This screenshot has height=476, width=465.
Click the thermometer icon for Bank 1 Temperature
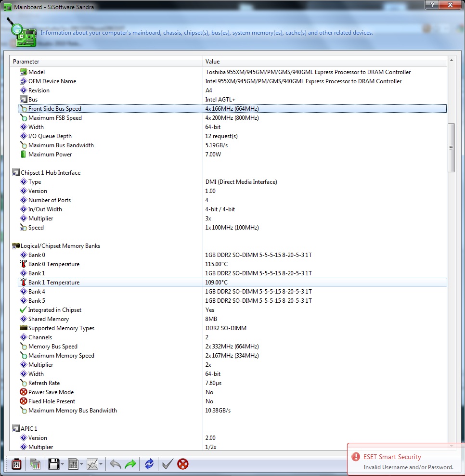(x=24, y=282)
